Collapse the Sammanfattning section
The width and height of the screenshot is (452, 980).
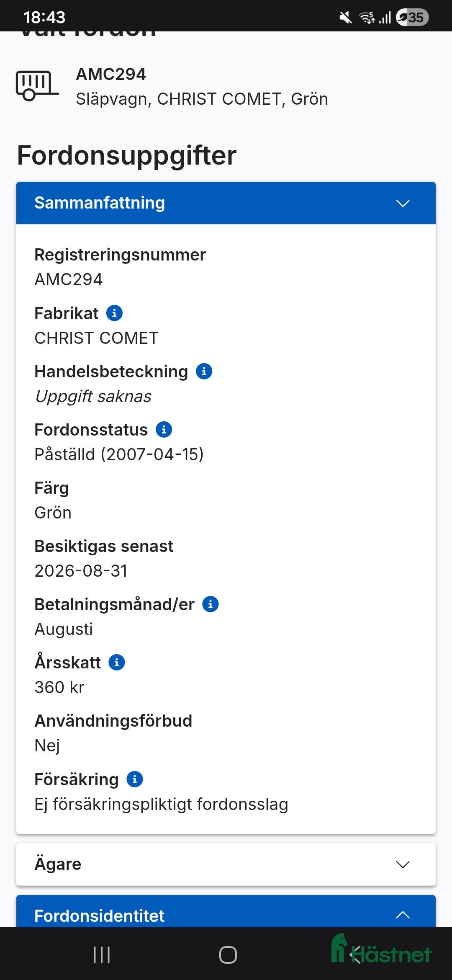[403, 204]
